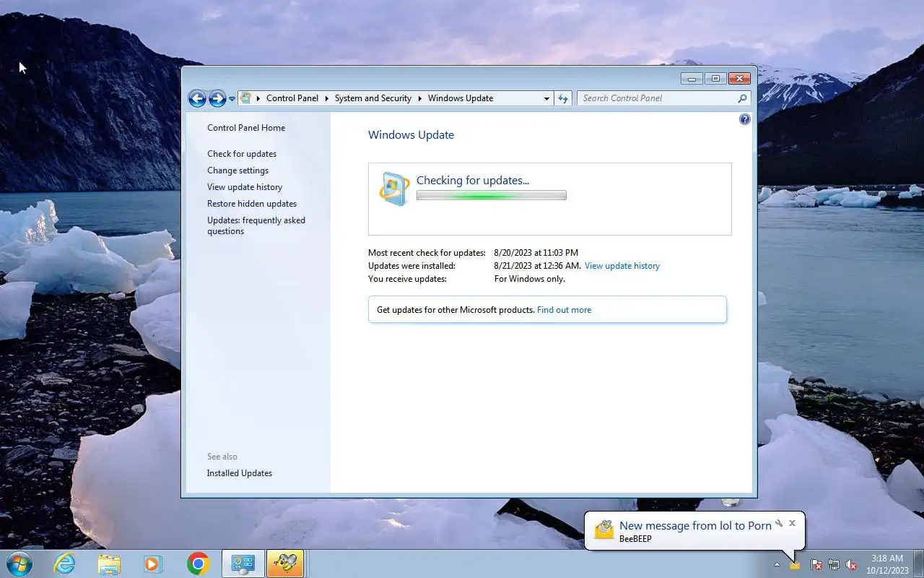Screen dimensions: 924x578
Task: Click the muted volume tray icon
Action: [x=851, y=564]
